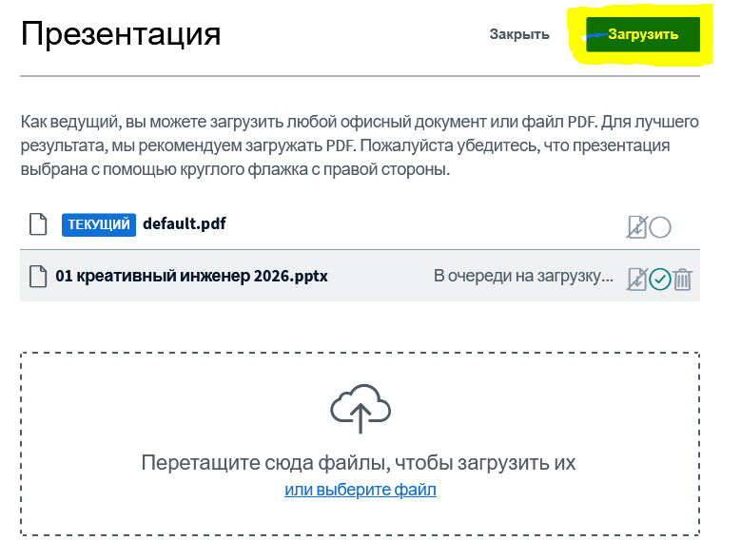Select the 01 креативный инженер 2026.pptx file name
Viewport: 741px width, 560px height.
click(191, 276)
